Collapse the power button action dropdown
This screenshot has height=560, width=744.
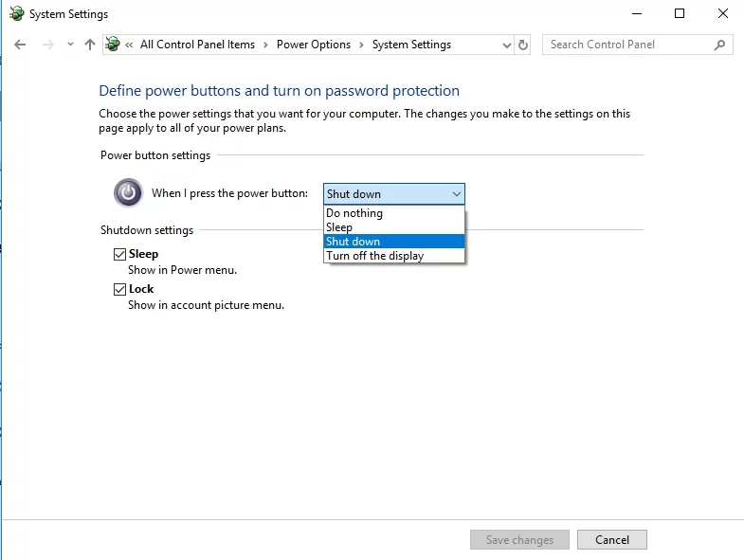coord(457,194)
